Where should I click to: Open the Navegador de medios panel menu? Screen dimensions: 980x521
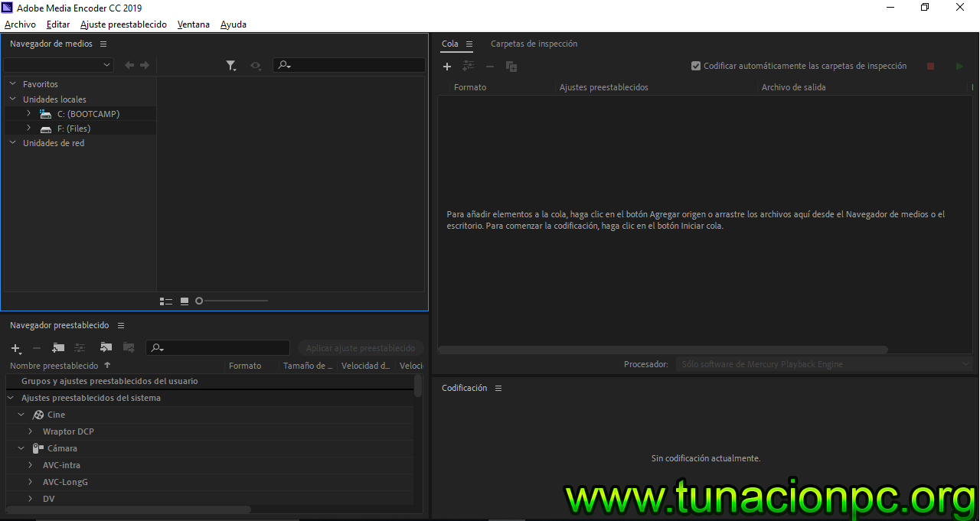point(103,44)
